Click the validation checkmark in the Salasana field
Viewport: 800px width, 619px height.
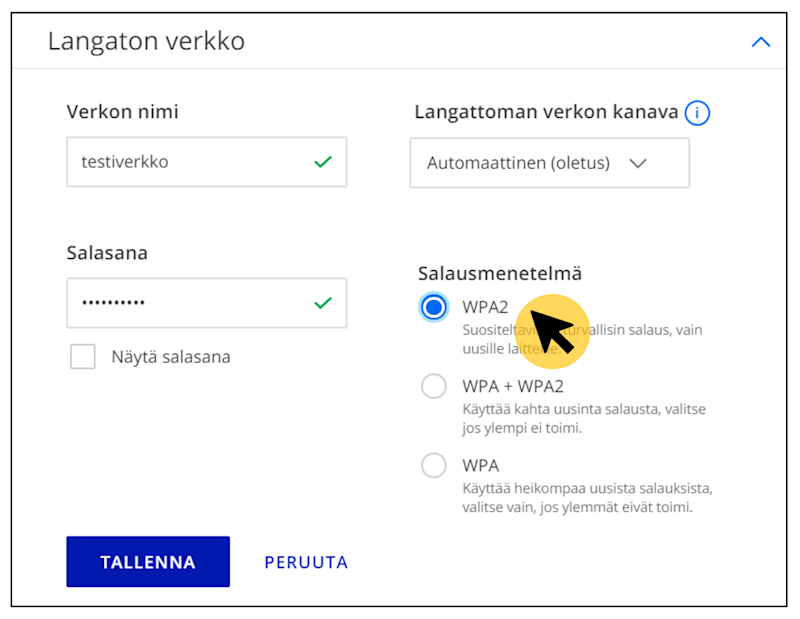(322, 303)
